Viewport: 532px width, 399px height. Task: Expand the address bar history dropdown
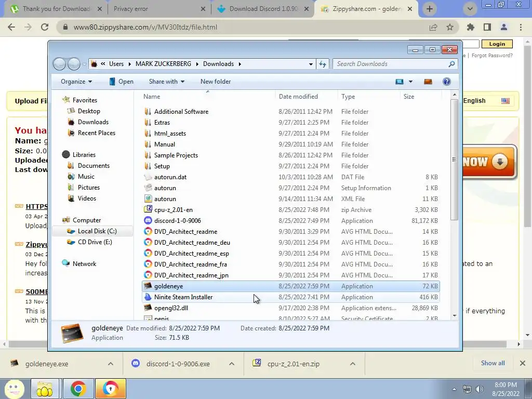(x=311, y=64)
